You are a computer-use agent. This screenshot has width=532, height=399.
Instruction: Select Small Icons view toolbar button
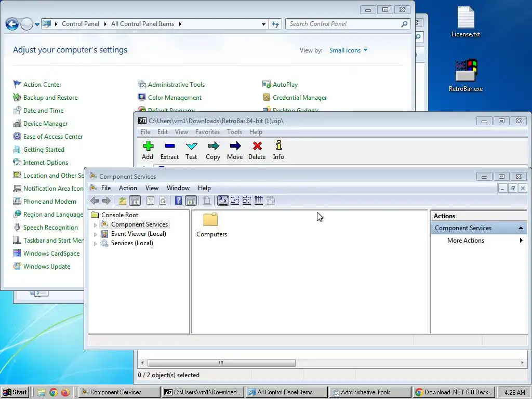click(x=235, y=201)
